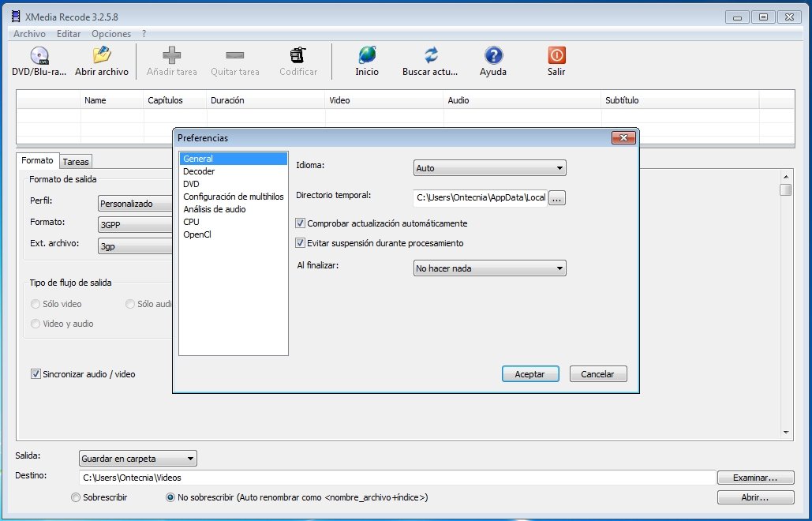Open the Idioma dropdown
The image size is (812, 521).
tap(560, 167)
